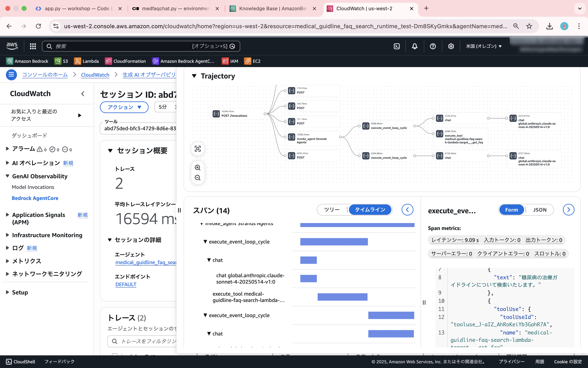This screenshot has height=368, width=588.
Task: Select the JSON view for span details
Action: tap(540, 210)
